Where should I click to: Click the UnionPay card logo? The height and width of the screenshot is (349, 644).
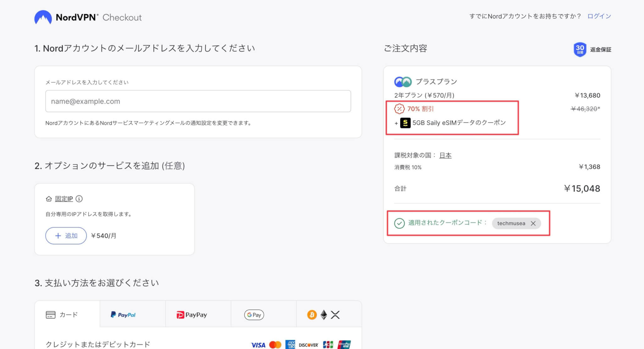[344, 345]
